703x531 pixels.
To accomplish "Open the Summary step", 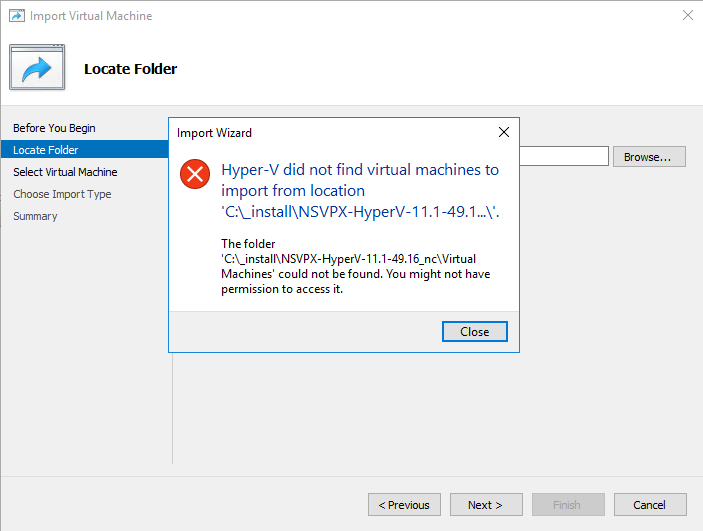I will (35, 216).
